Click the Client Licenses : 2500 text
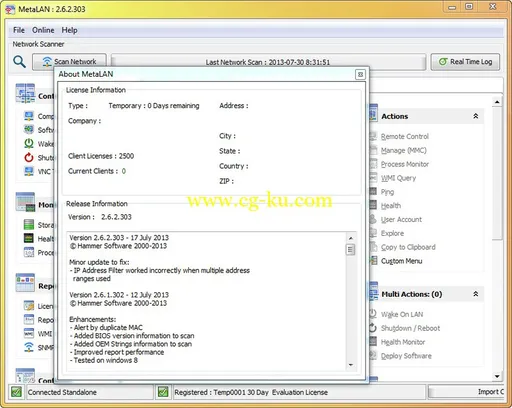Screen dimensions: 512x408 tap(101, 156)
